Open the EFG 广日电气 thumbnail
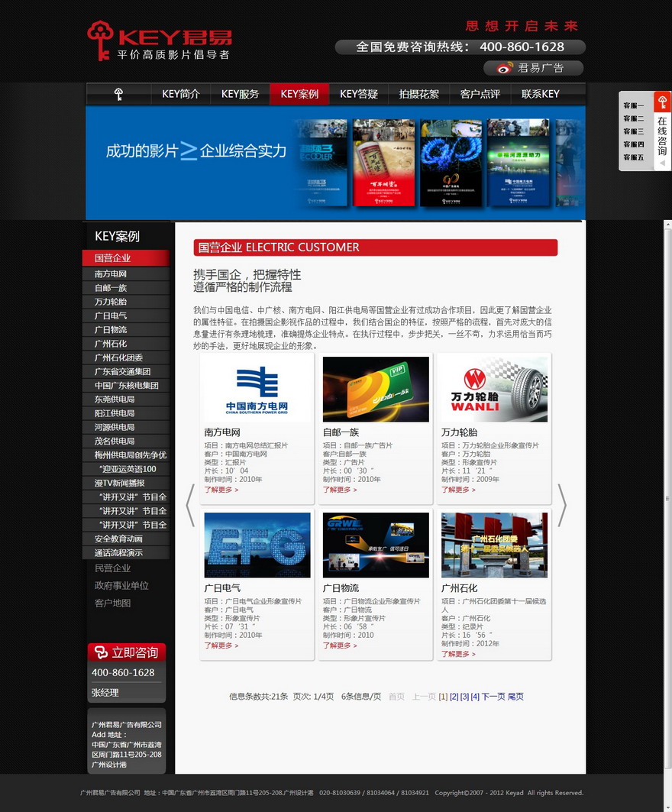This screenshot has height=812, width=672. point(257,545)
